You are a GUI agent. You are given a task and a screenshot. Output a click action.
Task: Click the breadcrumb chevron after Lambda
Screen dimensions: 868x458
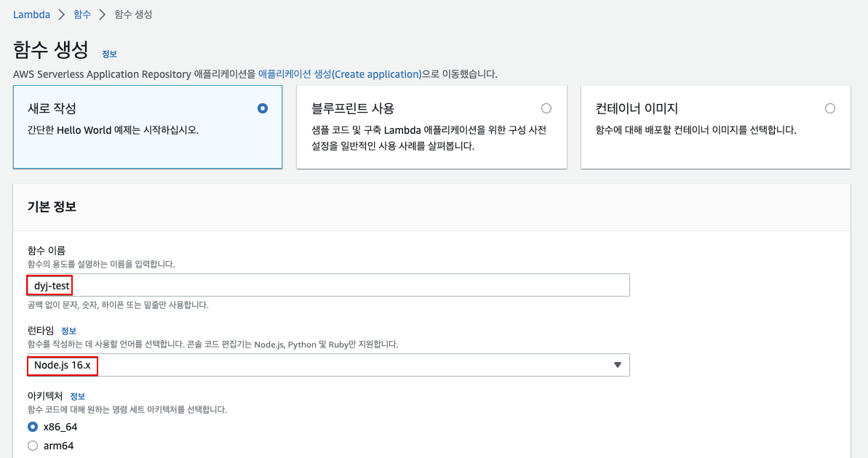[62, 15]
